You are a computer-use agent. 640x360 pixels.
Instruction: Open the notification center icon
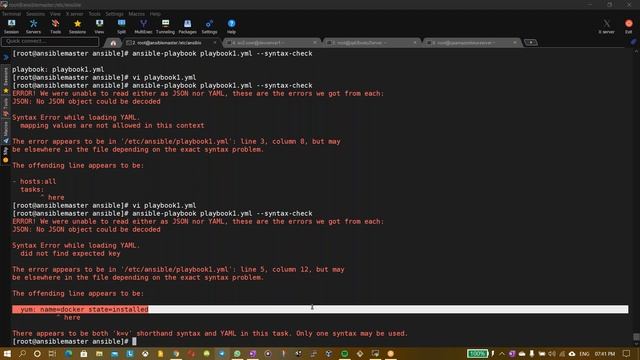pos(627,353)
